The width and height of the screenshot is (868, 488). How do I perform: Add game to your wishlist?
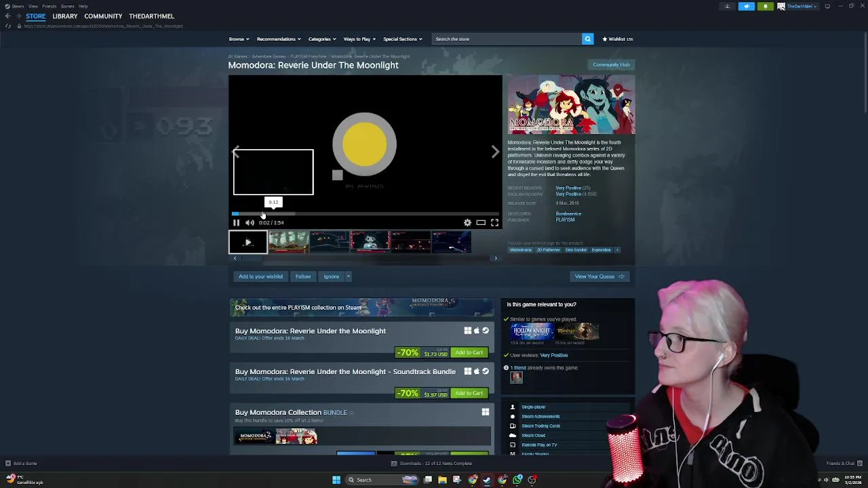(260, 277)
